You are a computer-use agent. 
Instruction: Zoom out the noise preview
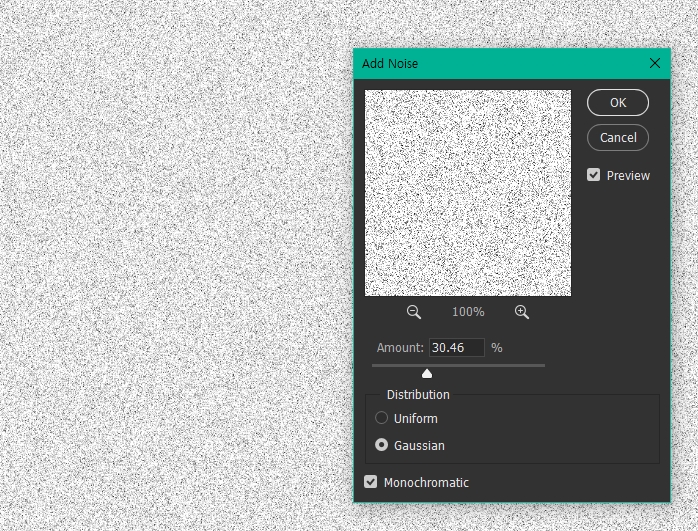tap(414, 312)
